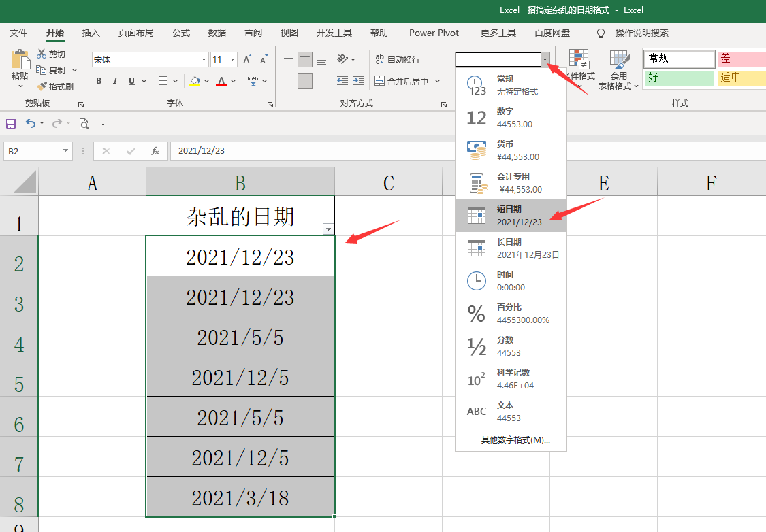Open the Name Box B2 dropdown

65,151
